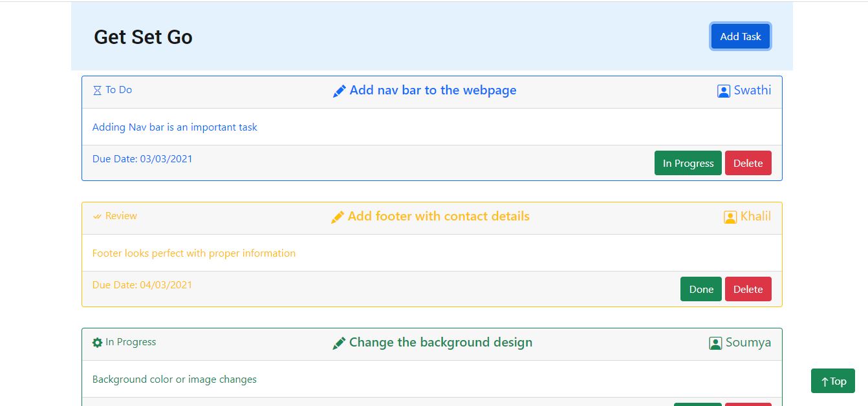Click the pencil icon beside Change the background design
The width and height of the screenshot is (868, 406).
[339, 343]
